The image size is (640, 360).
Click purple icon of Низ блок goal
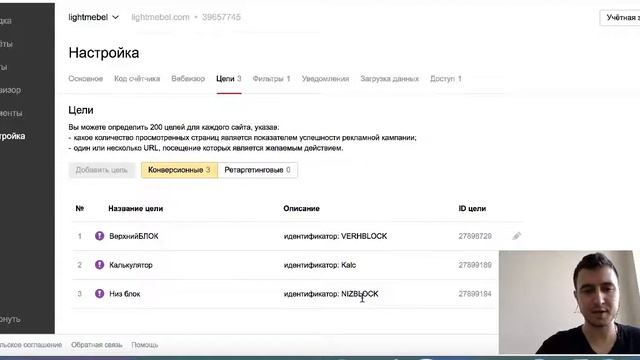tap(100, 293)
